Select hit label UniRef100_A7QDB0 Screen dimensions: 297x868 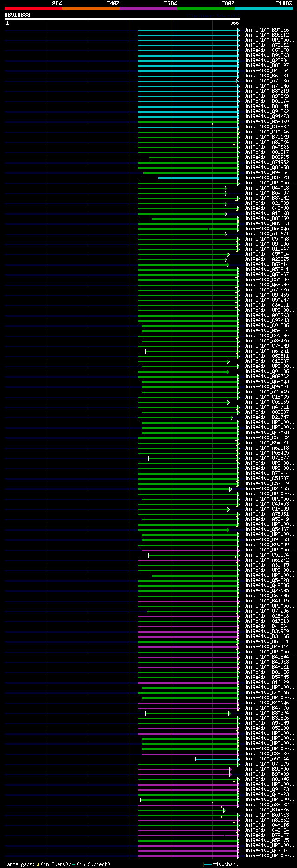[266, 81]
